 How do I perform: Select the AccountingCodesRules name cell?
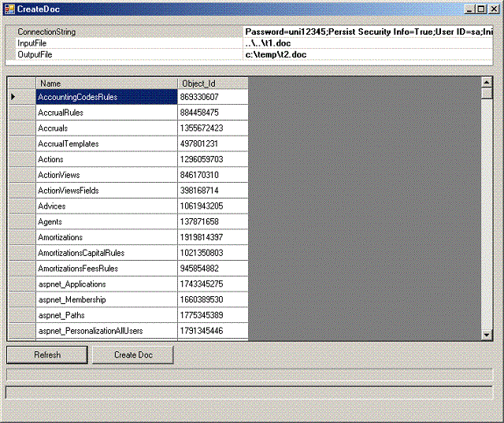(x=107, y=97)
